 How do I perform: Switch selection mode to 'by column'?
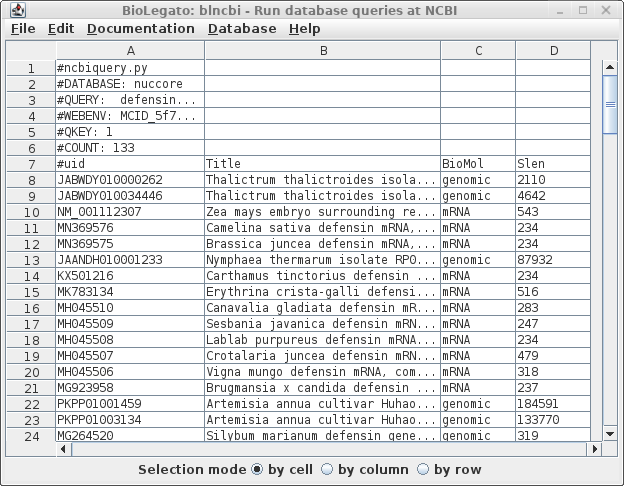tap(327, 469)
